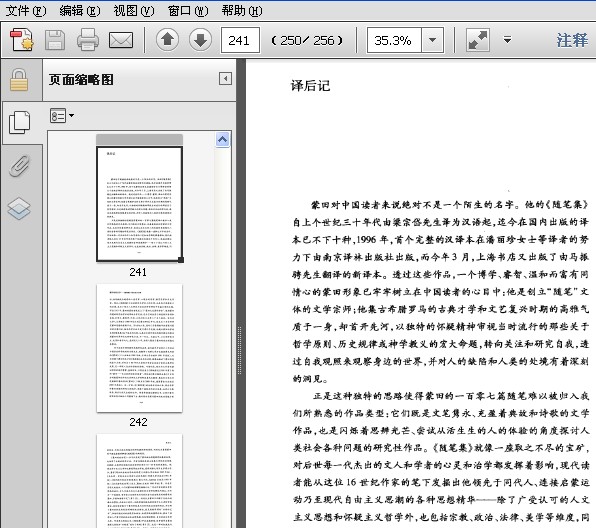The width and height of the screenshot is (596, 528).
Task: Open the 帮助(H) menu
Action: pyautogui.click(x=242, y=11)
